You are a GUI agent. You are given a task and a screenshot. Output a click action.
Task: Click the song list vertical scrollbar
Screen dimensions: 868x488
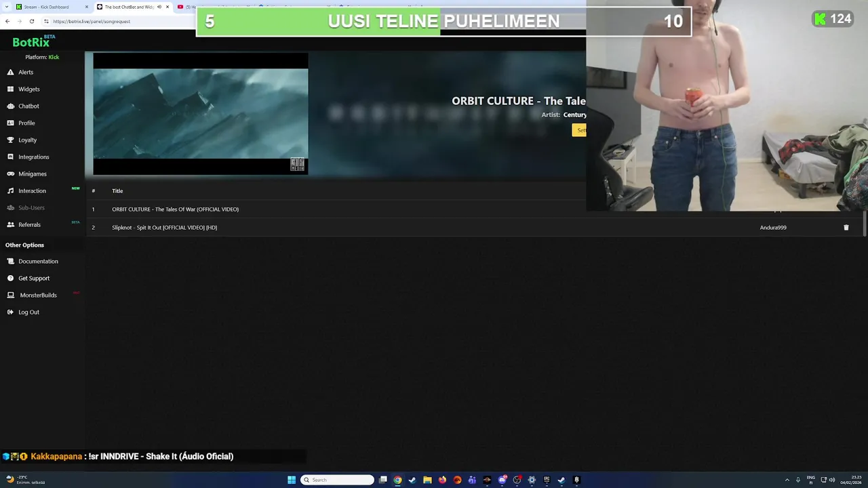coord(865,224)
